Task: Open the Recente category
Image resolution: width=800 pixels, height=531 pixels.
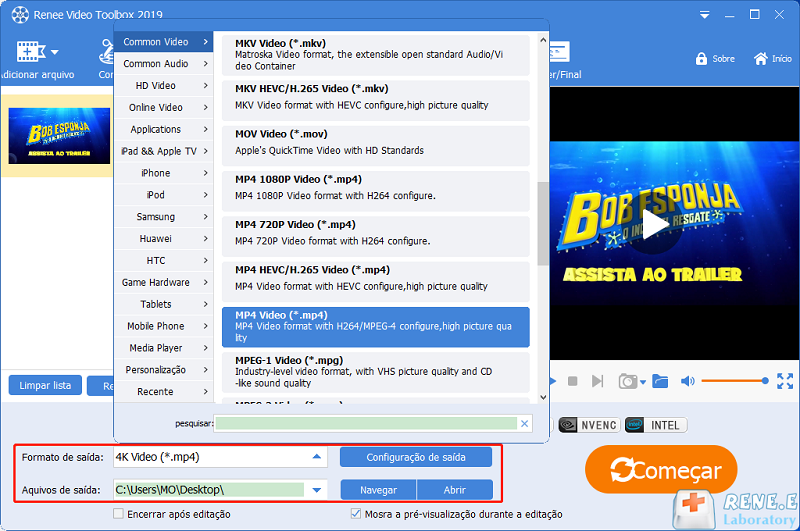Action: point(164,392)
